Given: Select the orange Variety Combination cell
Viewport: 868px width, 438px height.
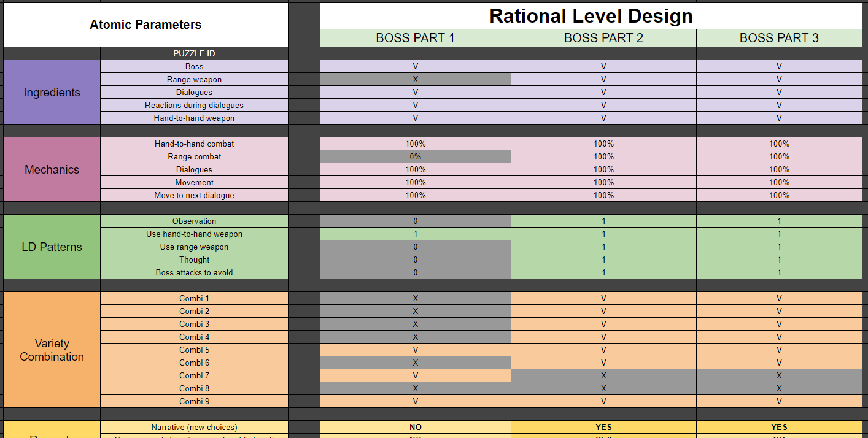Looking at the screenshot, I should pos(52,350).
